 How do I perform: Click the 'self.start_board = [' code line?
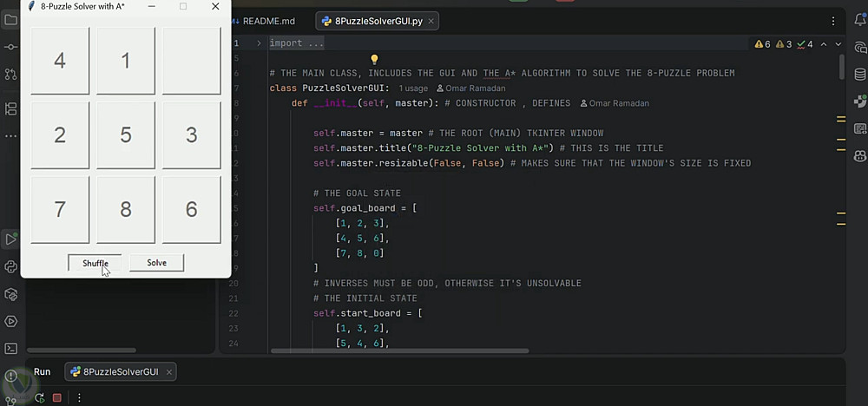tap(367, 313)
